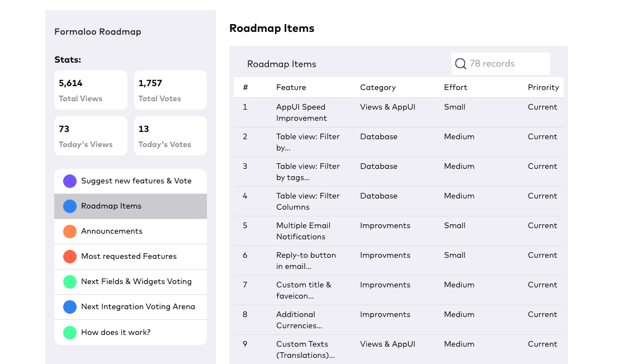Image resolution: width=624 pixels, height=364 pixels.
Task: Open the Table view: Filter by... row 2
Action: click(x=398, y=142)
